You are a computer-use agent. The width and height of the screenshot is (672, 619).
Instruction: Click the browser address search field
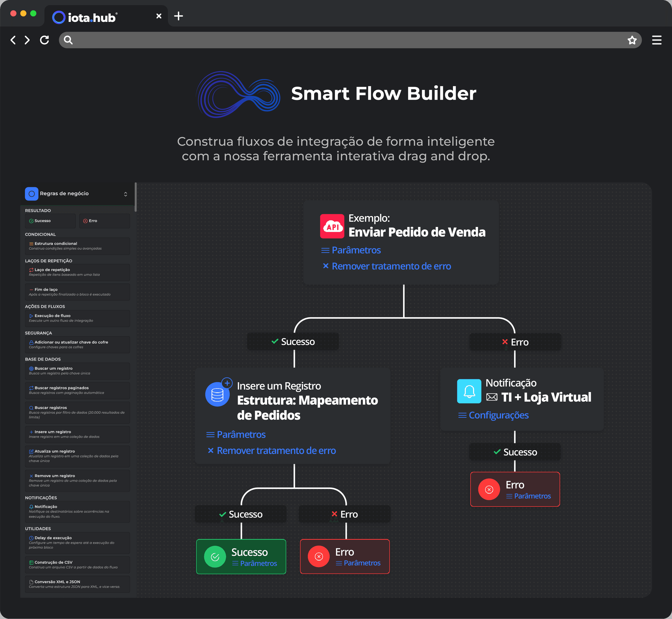[x=348, y=40]
